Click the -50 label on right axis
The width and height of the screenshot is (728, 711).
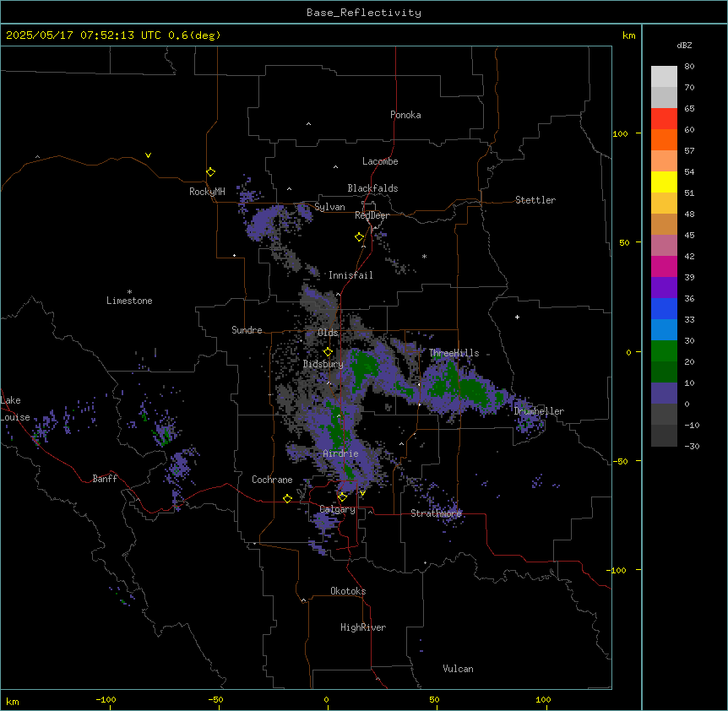pos(620,461)
